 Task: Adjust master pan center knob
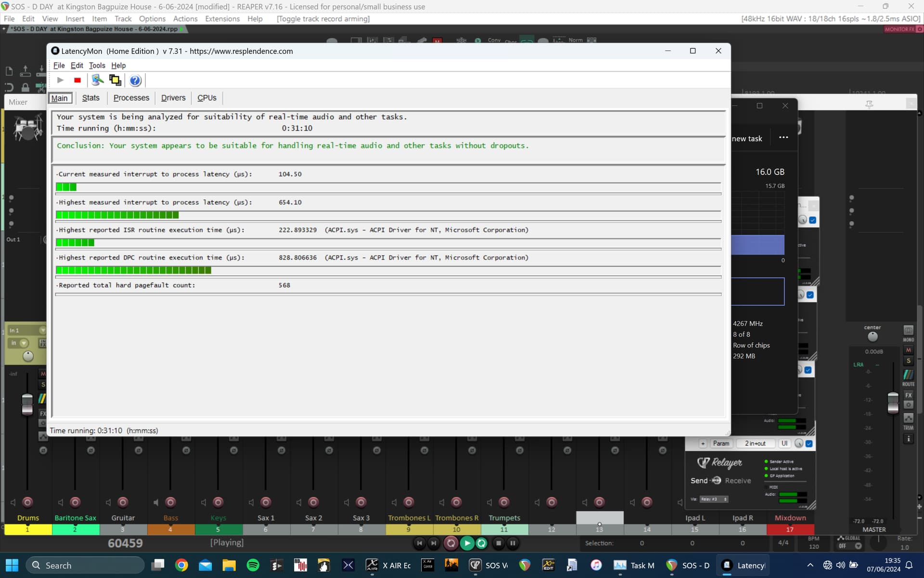(x=873, y=336)
